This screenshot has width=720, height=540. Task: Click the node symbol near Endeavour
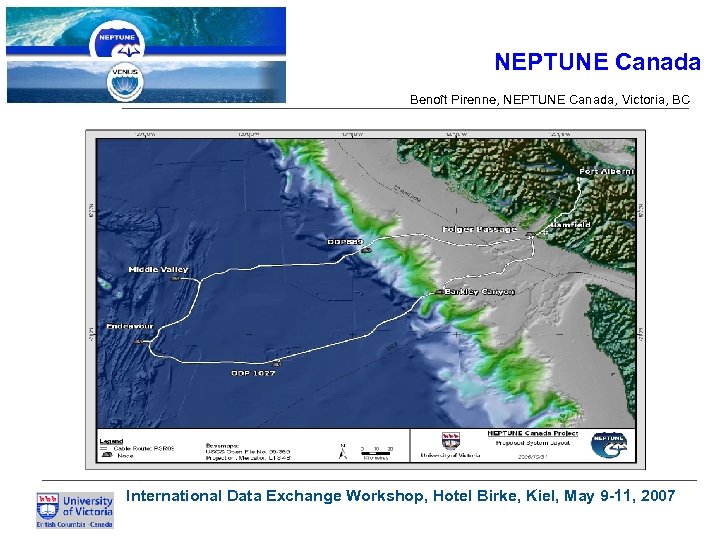coord(139,341)
